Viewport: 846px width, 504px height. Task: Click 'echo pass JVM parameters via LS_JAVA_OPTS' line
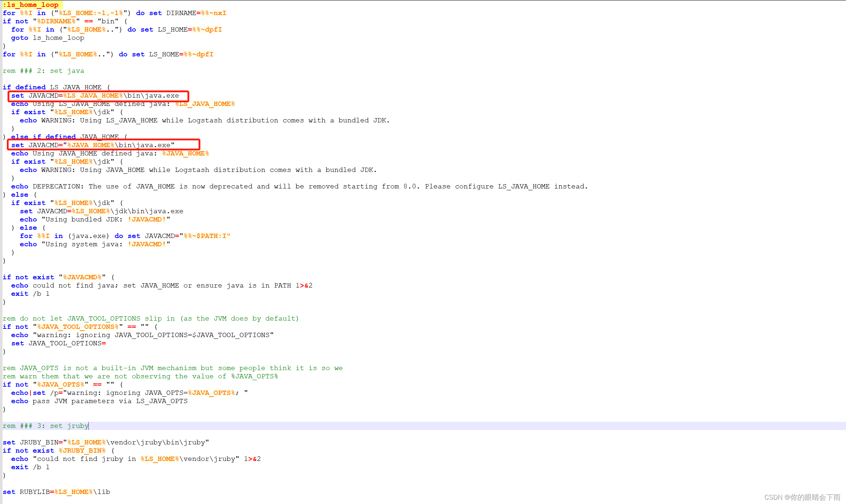click(x=99, y=401)
